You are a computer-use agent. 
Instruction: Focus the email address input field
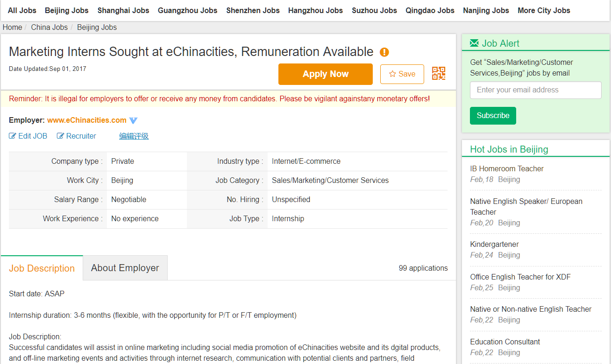[535, 90]
